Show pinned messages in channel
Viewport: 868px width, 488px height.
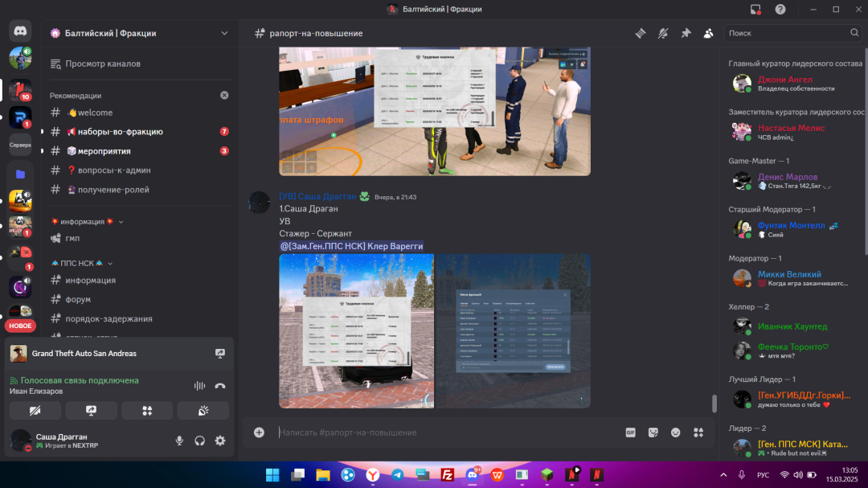[686, 33]
